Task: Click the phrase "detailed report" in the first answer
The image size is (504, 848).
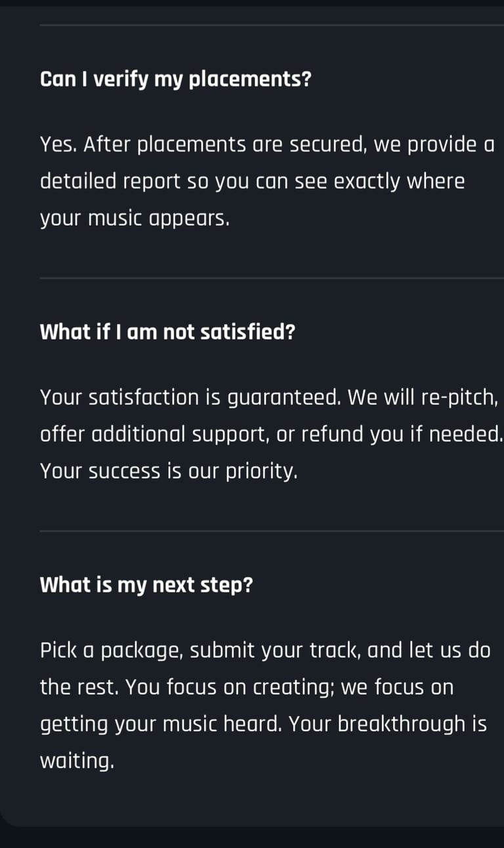Action: (x=110, y=181)
